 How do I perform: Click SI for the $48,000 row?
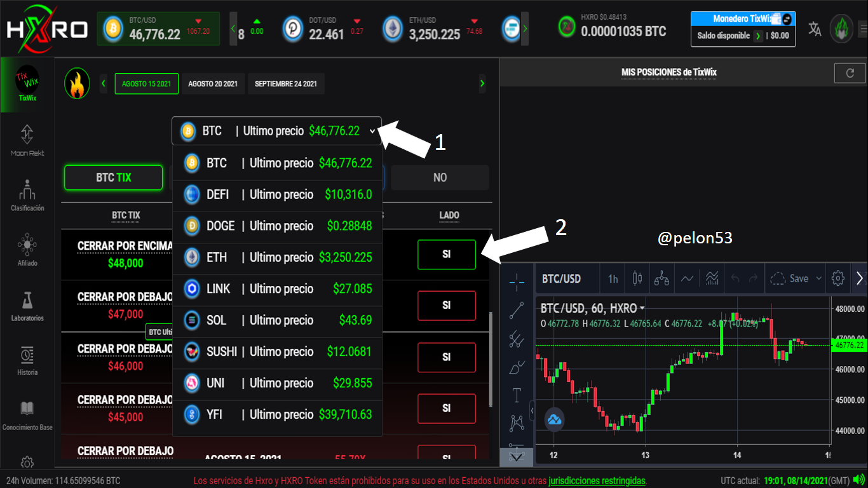(447, 254)
